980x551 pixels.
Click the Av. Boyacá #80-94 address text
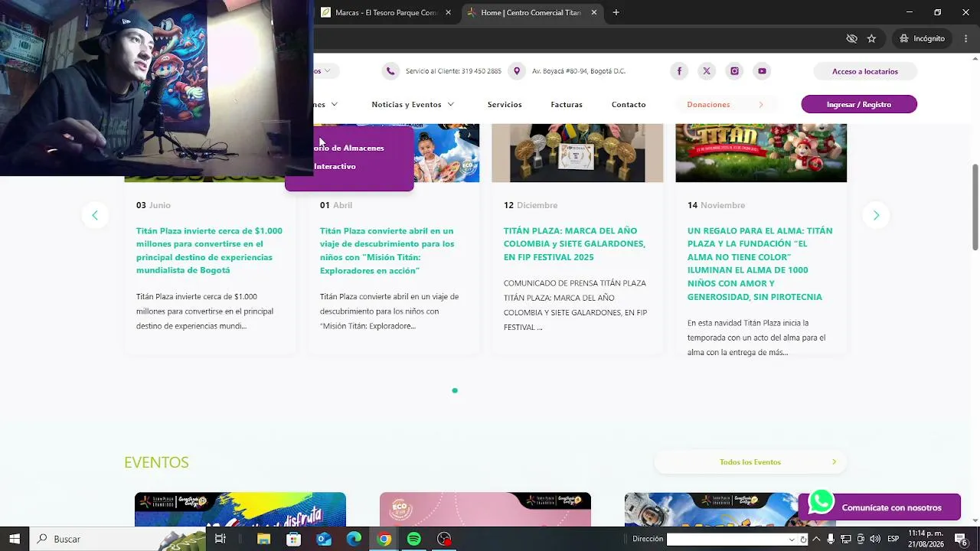(579, 71)
